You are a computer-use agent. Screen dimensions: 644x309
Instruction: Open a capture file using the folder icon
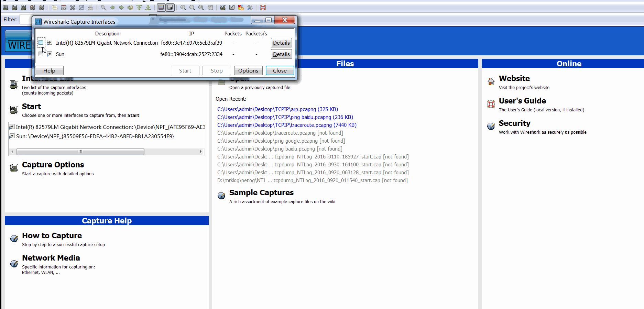(55, 8)
